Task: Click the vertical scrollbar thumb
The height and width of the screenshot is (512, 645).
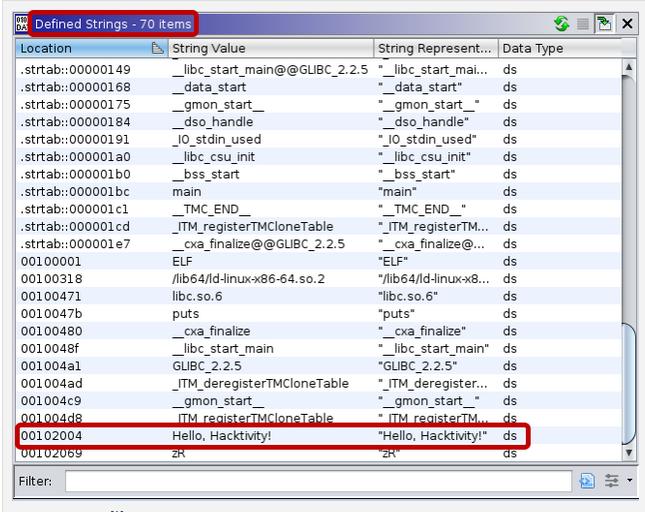Action: click(x=629, y=385)
